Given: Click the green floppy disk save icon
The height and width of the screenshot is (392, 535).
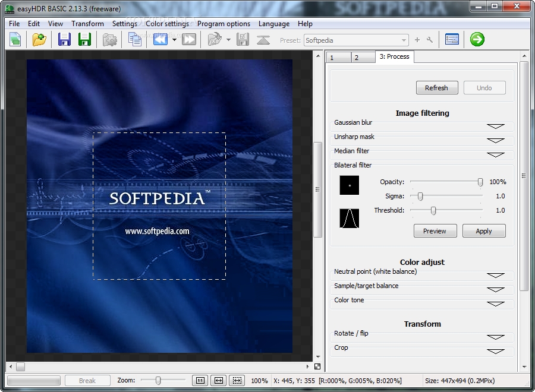Looking at the screenshot, I should [x=84, y=40].
